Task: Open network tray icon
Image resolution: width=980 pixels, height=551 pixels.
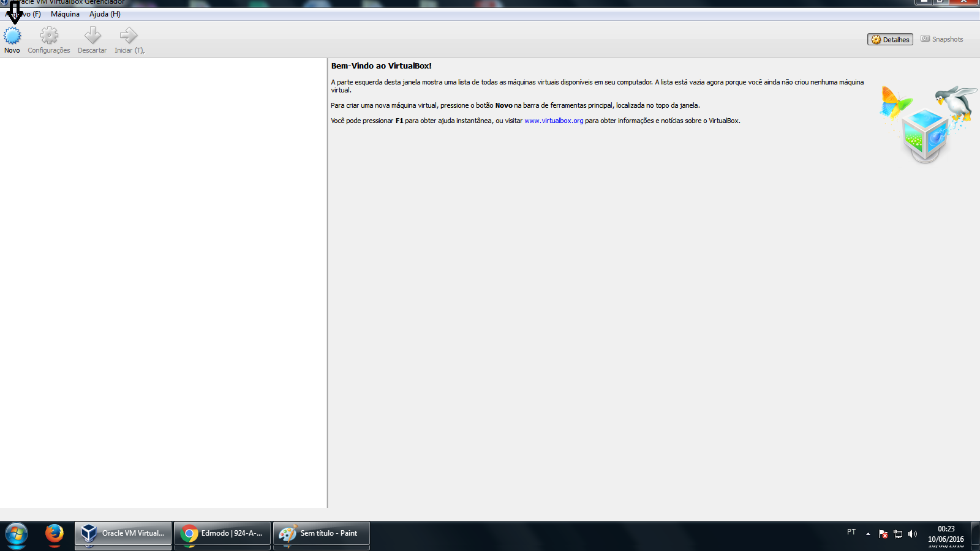Action: (x=898, y=534)
